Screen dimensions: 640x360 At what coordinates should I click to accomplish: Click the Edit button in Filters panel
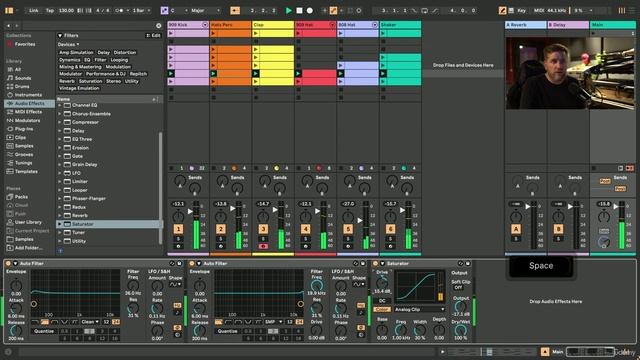[153, 36]
